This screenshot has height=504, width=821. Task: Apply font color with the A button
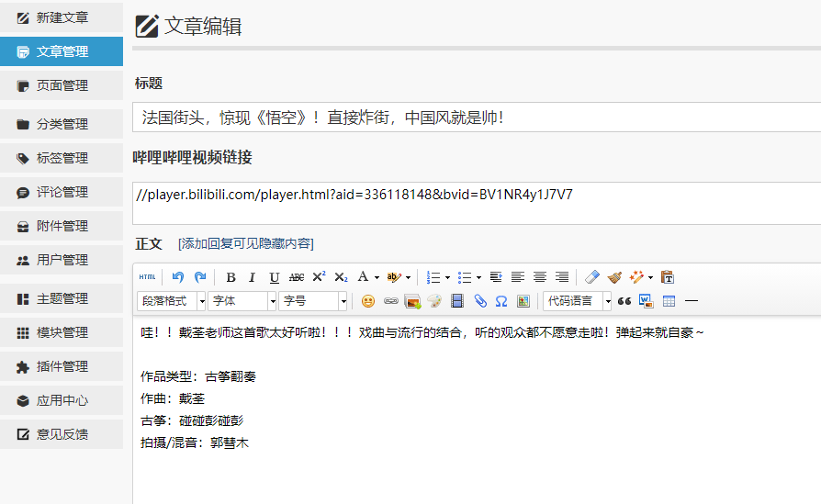363,277
